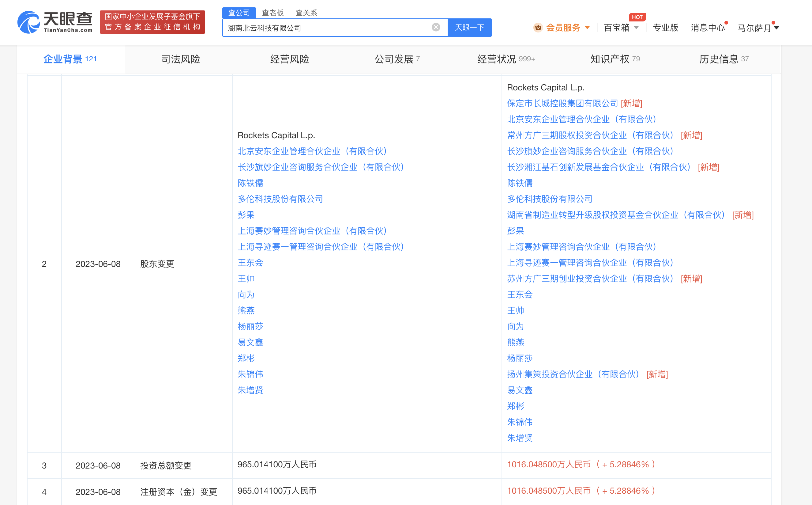Open 杨丽莎 in before-change column
The image size is (812, 505).
tap(250, 326)
